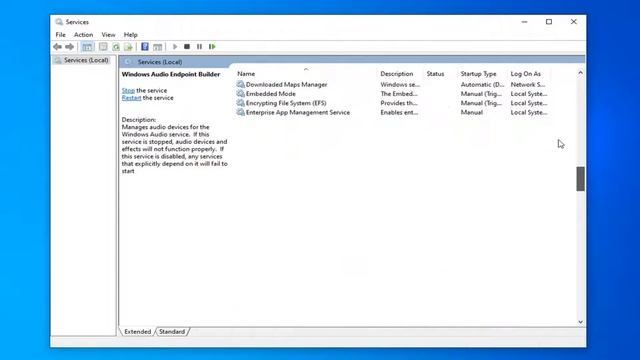Click gear icon beside Enterprise App Management Service
The height and width of the screenshot is (360, 640).
[x=241, y=112]
